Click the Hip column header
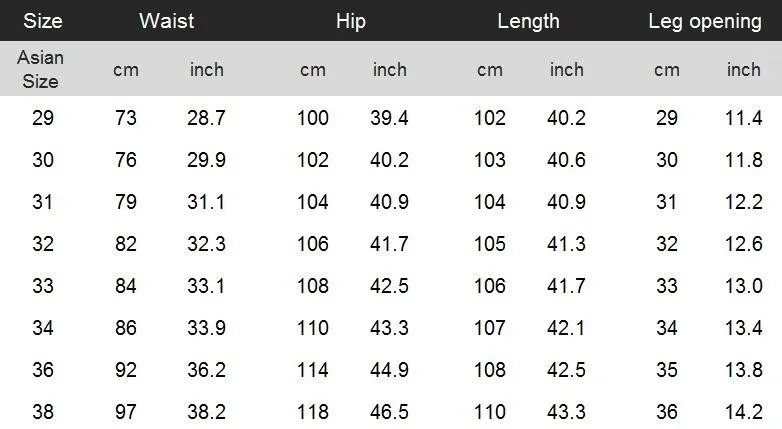Screen dimensions: 782x429 350,21
